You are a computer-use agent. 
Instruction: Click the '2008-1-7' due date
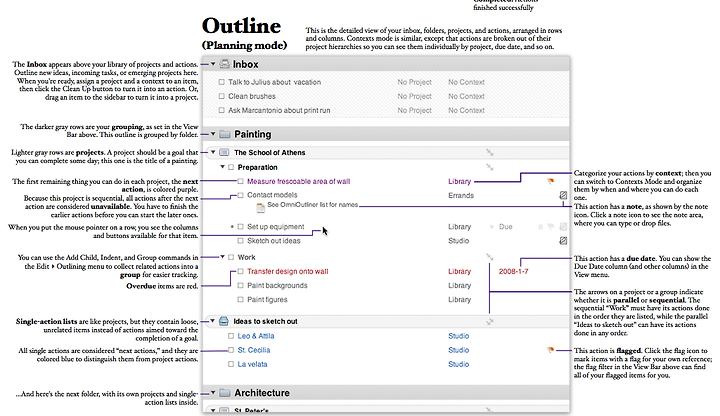coord(513,271)
